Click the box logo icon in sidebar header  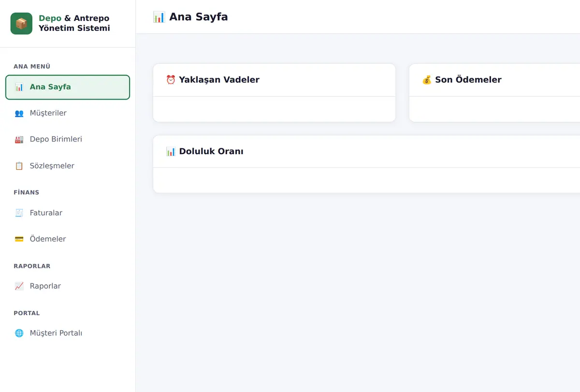tap(21, 23)
